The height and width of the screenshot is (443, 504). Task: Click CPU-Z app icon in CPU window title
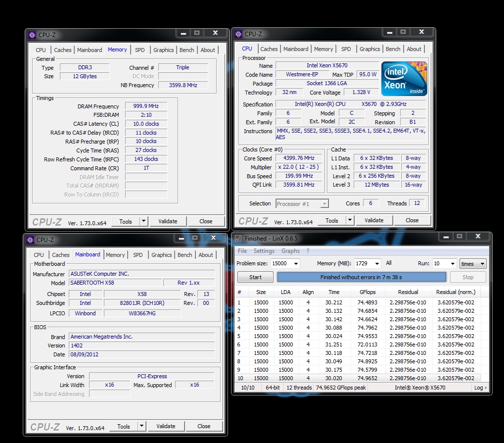pos(238,34)
